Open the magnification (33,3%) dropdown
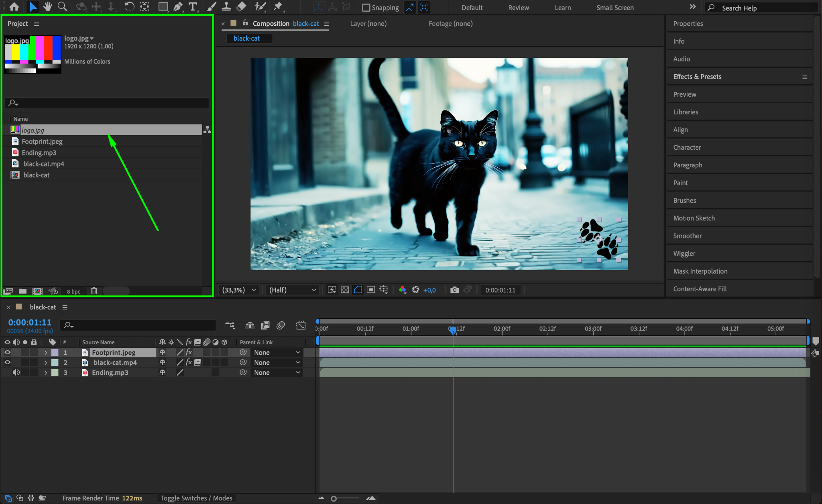Image resolution: width=822 pixels, height=504 pixels. point(240,290)
